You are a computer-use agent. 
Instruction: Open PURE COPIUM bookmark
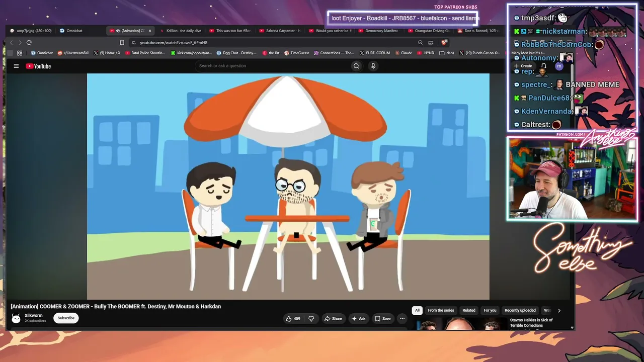click(374, 53)
